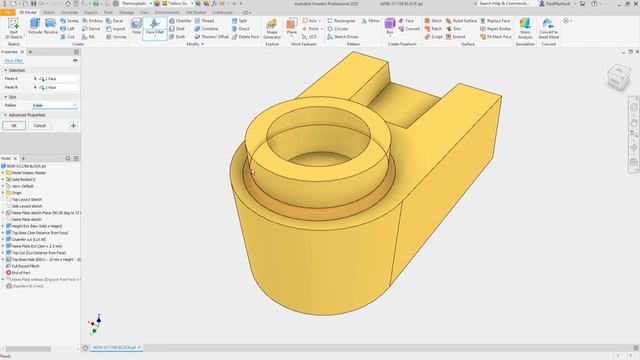
Task: Select the Rib tool
Action: (x=89, y=37)
